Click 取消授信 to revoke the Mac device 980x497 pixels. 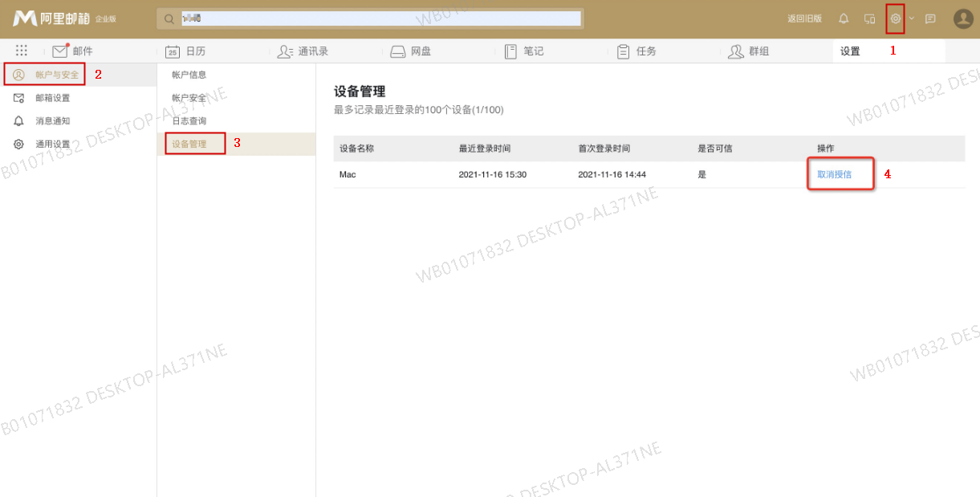click(838, 173)
